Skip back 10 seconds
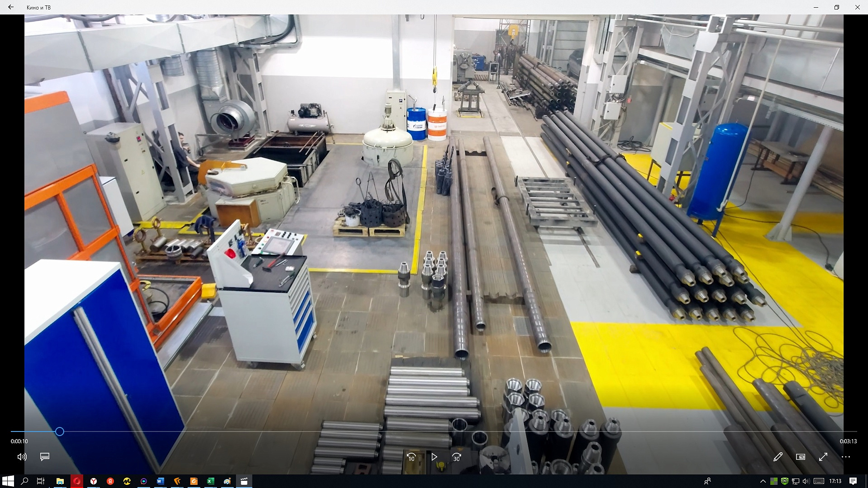The height and width of the screenshot is (488, 868). tap(411, 457)
